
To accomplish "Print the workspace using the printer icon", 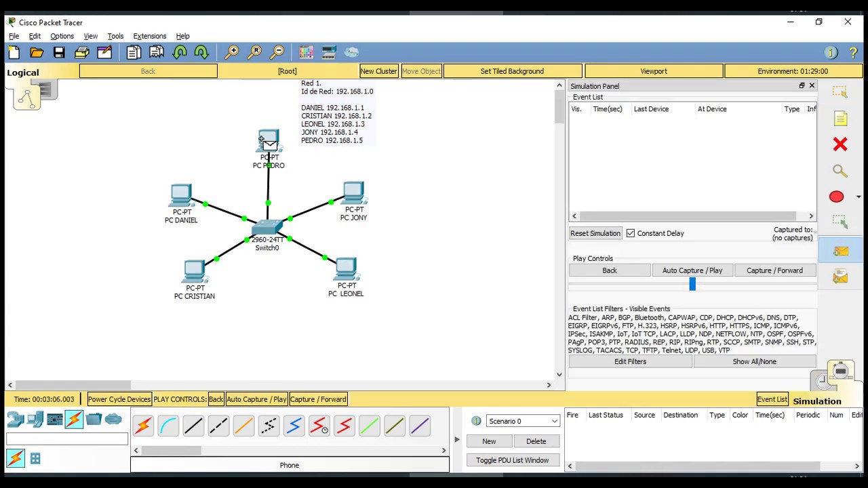I will (x=81, y=52).
